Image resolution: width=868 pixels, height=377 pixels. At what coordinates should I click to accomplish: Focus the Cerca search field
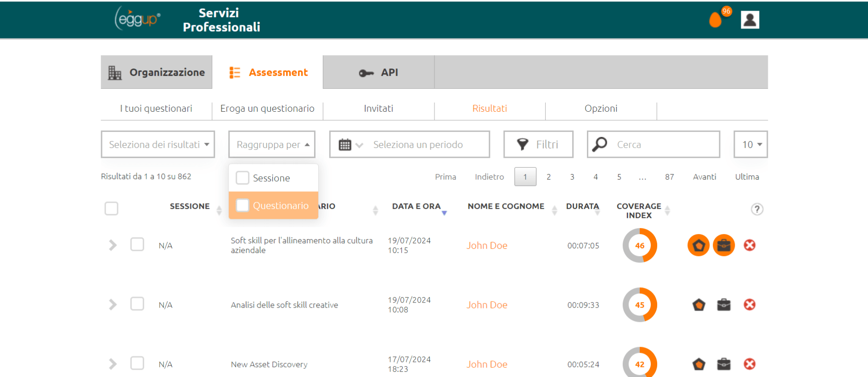pyautogui.click(x=654, y=144)
